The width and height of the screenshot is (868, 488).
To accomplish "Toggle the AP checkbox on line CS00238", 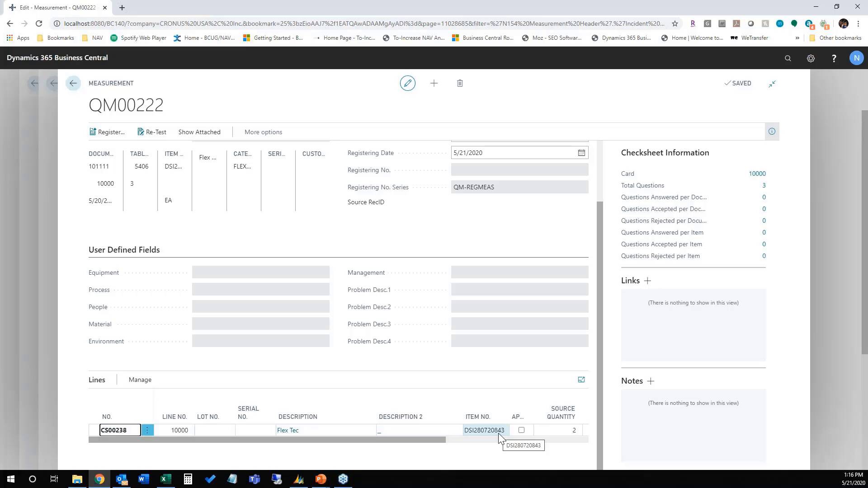I will click(x=521, y=430).
